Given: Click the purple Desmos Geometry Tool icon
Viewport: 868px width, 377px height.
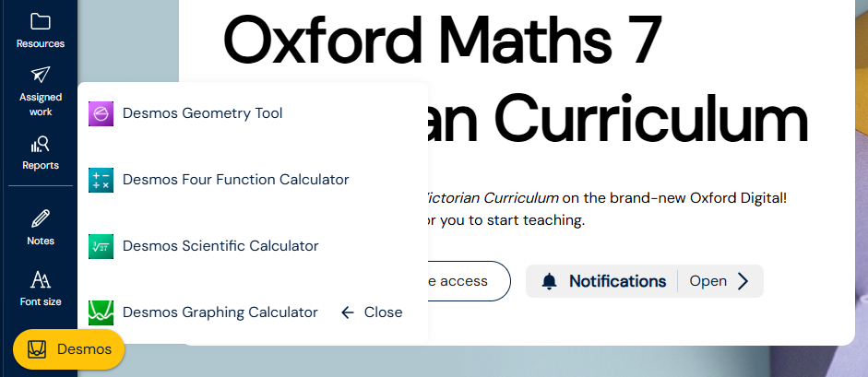Looking at the screenshot, I should coord(101,114).
